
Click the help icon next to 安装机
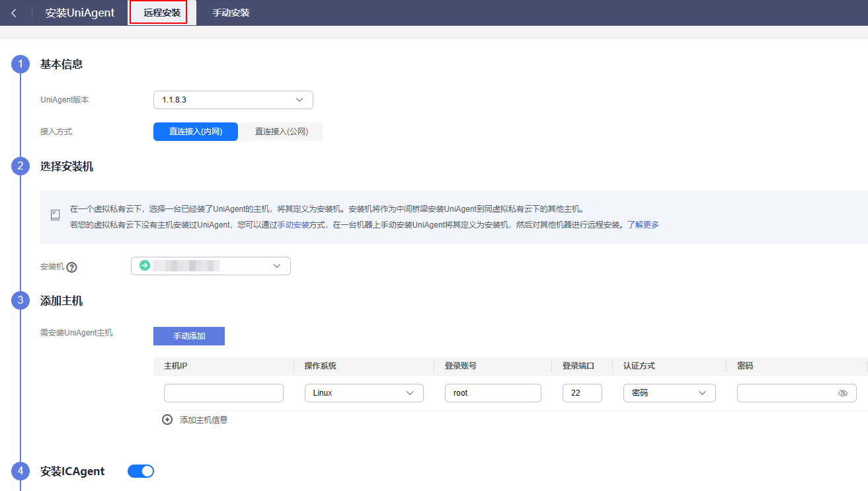pyautogui.click(x=72, y=267)
